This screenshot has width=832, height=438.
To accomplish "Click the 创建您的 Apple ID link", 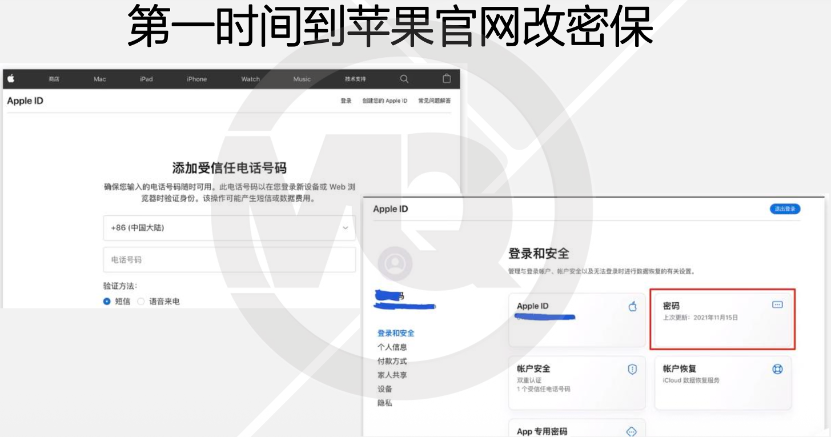I will click(x=384, y=101).
